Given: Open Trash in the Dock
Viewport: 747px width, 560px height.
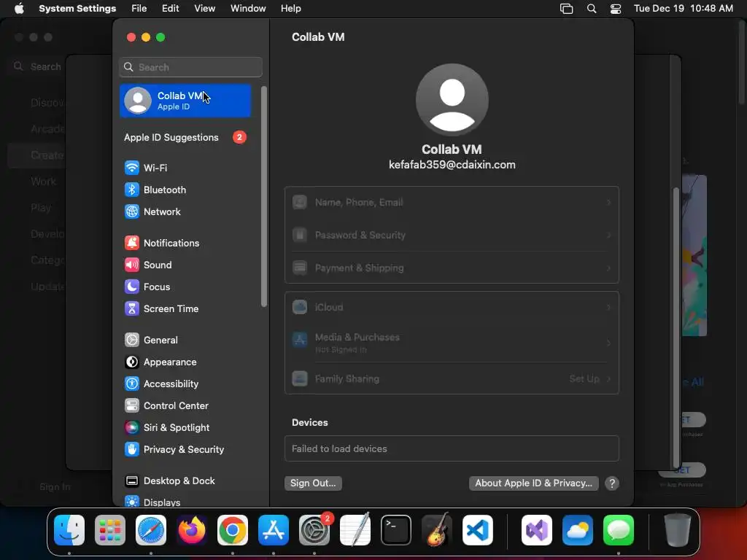Looking at the screenshot, I should (x=678, y=530).
